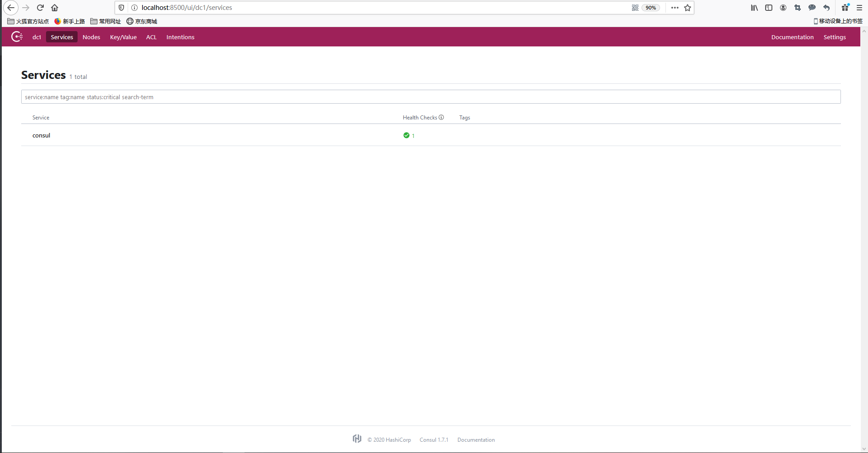
Task: Open Consul Settings page
Action: (835, 37)
